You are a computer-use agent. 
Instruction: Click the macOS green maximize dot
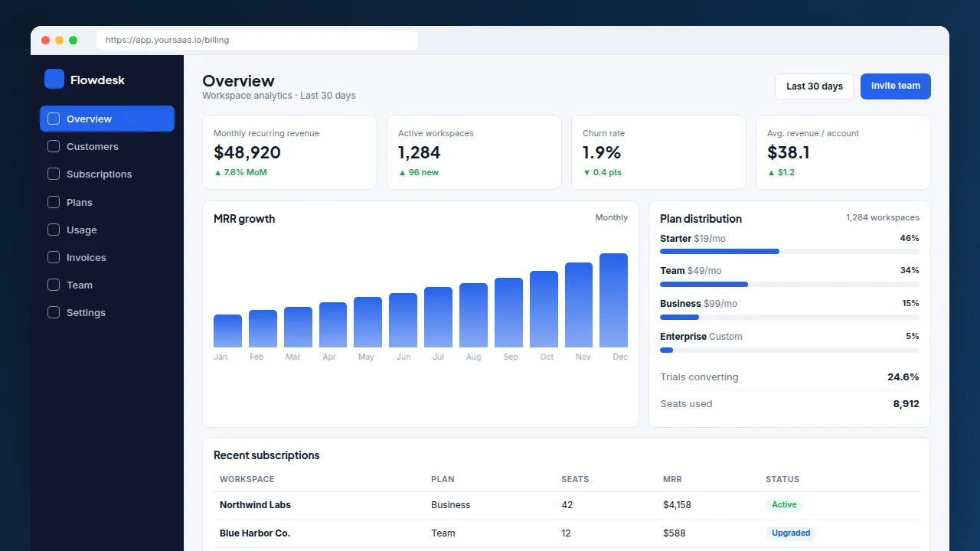pos(73,40)
